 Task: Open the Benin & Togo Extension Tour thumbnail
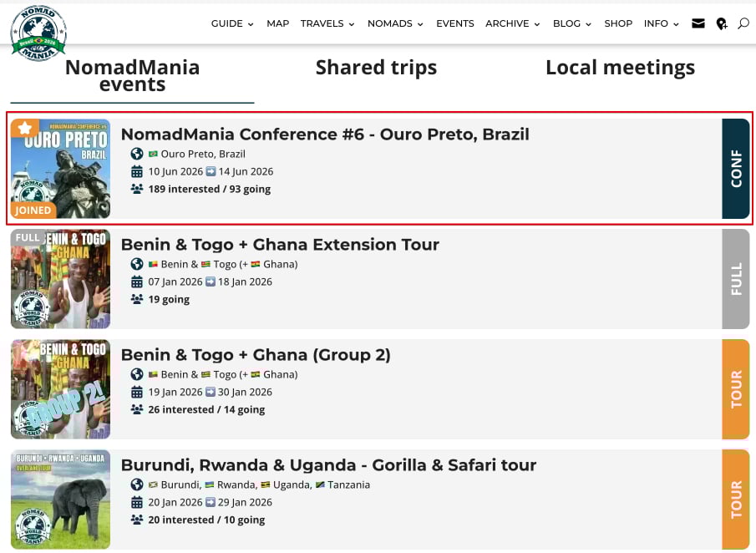tap(60, 279)
